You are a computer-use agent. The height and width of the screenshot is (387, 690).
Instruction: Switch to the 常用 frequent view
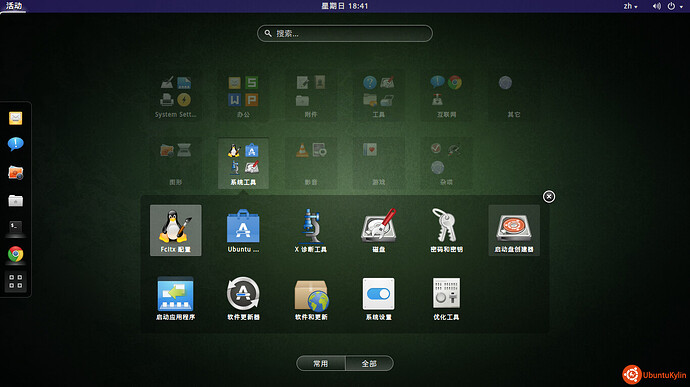[x=321, y=364]
